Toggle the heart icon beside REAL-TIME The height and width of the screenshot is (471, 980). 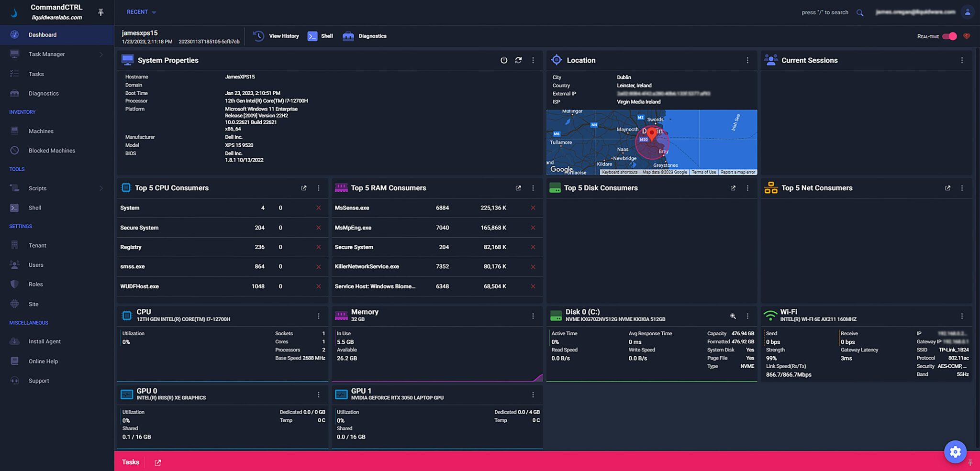[x=967, y=36]
